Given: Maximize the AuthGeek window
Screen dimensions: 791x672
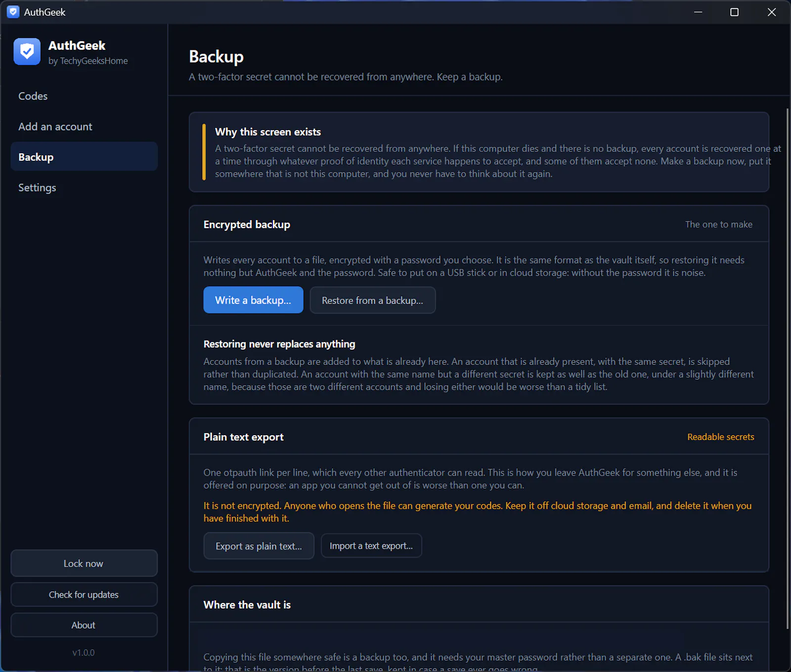Looking at the screenshot, I should (734, 12).
